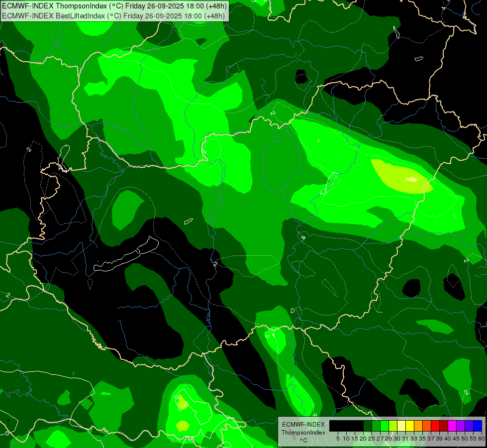Click the legend tick value 27
This screenshot has width=487, height=448.
pos(380,439)
